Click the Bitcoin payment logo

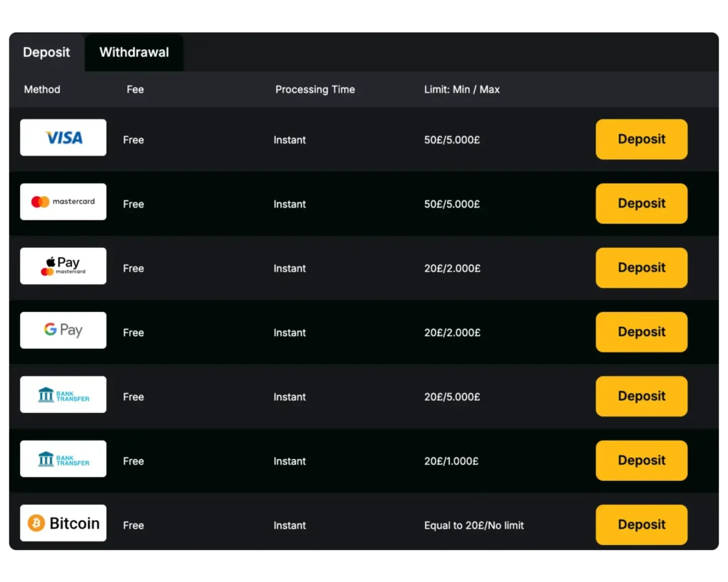(x=63, y=522)
